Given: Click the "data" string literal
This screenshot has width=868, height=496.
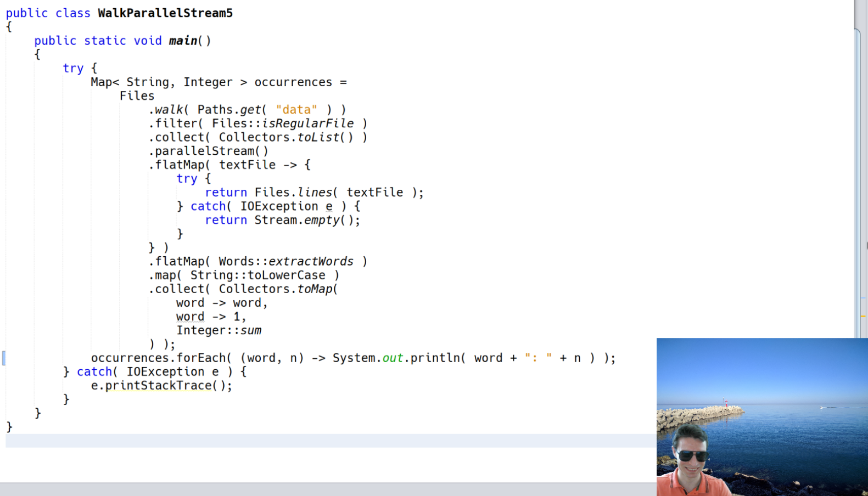Looking at the screenshot, I should point(296,110).
